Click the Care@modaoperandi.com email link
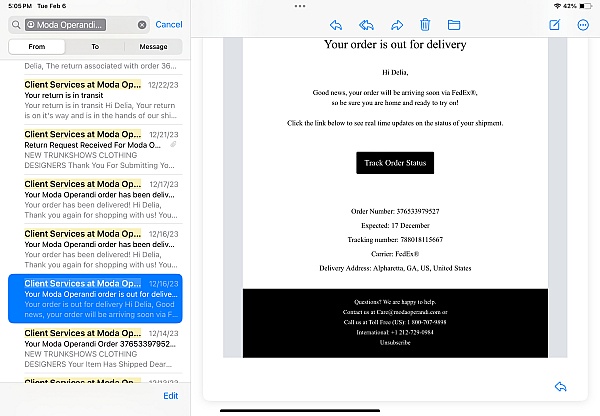The width and height of the screenshot is (600, 416). [x=409, y=312]
